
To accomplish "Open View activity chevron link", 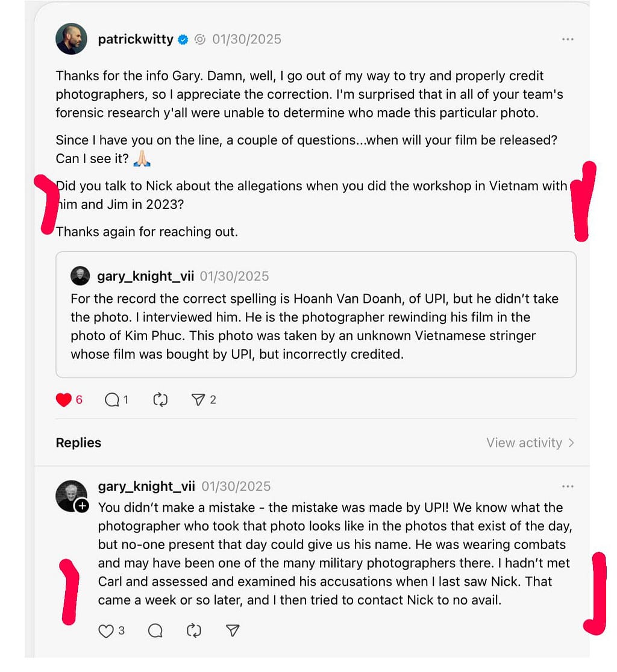I will 530,443.
